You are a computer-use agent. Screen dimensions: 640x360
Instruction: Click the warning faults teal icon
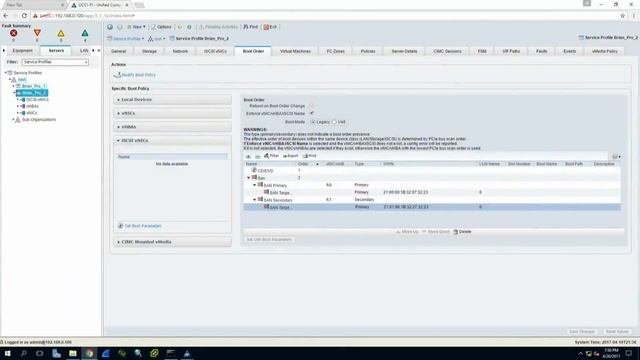85,33
